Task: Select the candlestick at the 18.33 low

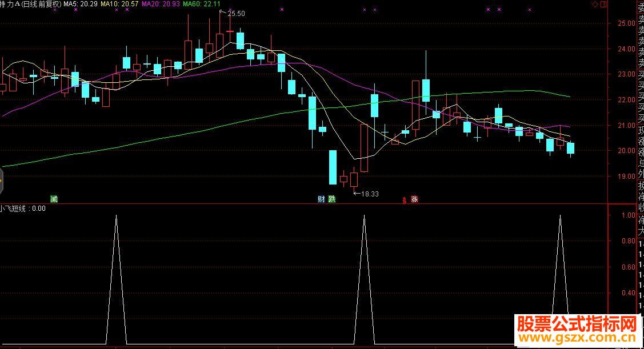Action: click(354, 179)
